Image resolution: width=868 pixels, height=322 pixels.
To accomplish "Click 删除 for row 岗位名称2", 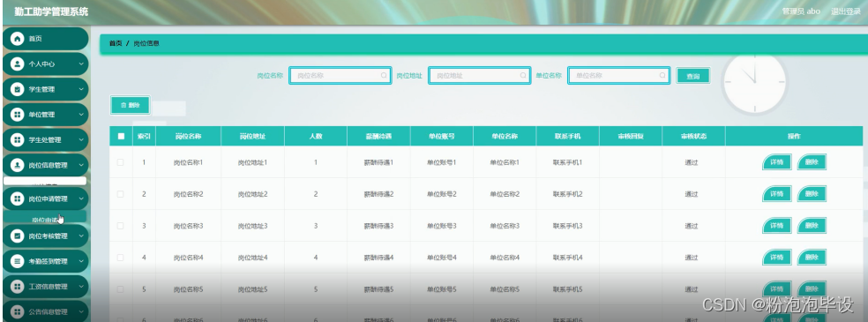I will [812, 194].
